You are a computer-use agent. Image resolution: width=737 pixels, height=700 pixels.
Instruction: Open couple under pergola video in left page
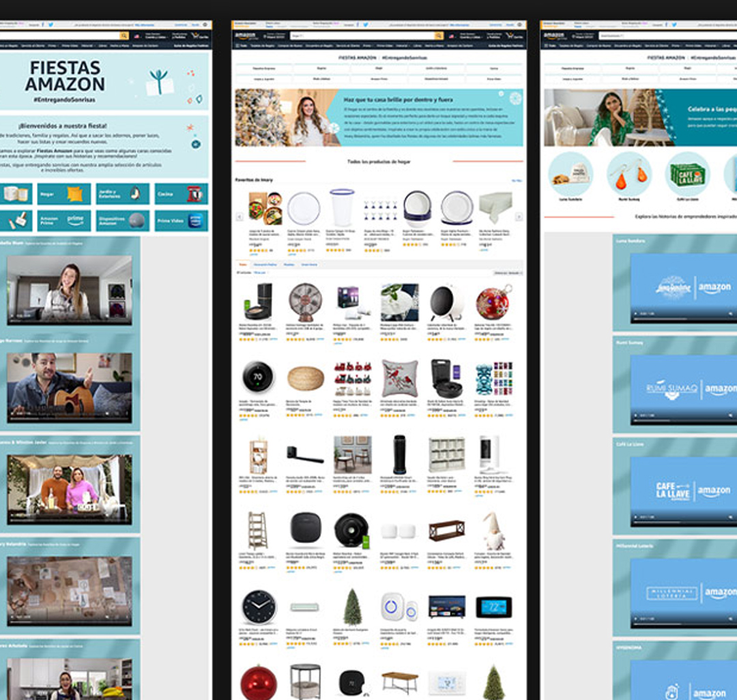tap(70, 490)
